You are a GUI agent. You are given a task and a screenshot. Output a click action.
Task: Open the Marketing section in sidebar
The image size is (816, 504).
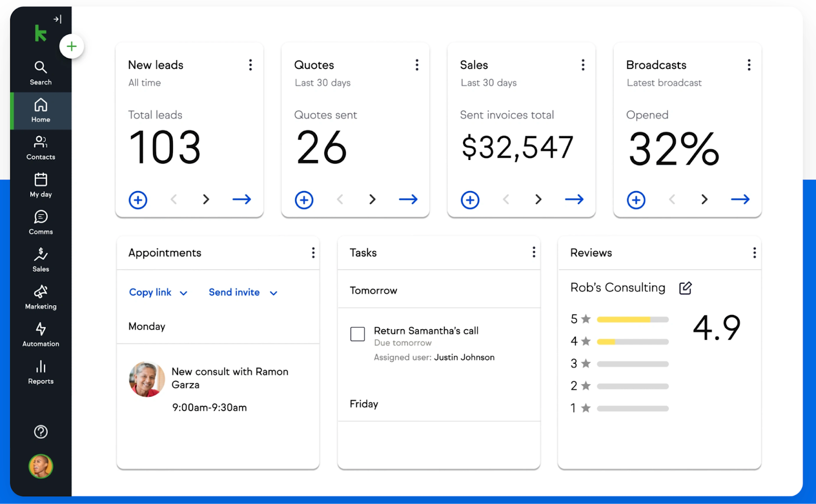[41, 297]
